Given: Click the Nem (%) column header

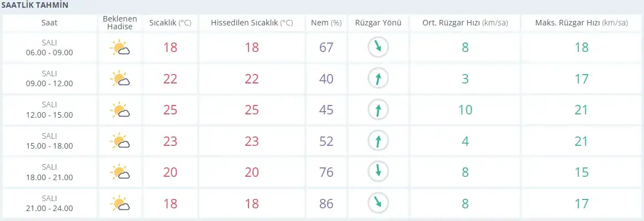Looking at the screenshot, I should pos(326,23).
